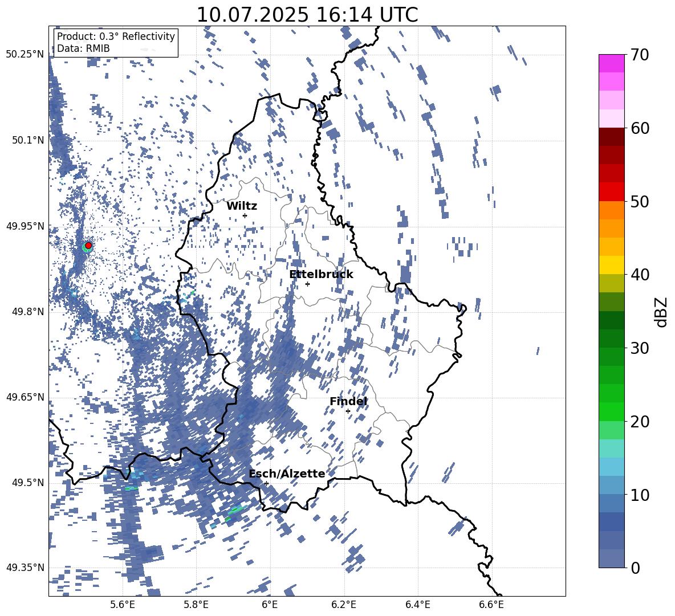The image size is (675, 616).
Task: Click the colorbar tick value 50
Action: (x=640, y=202)
